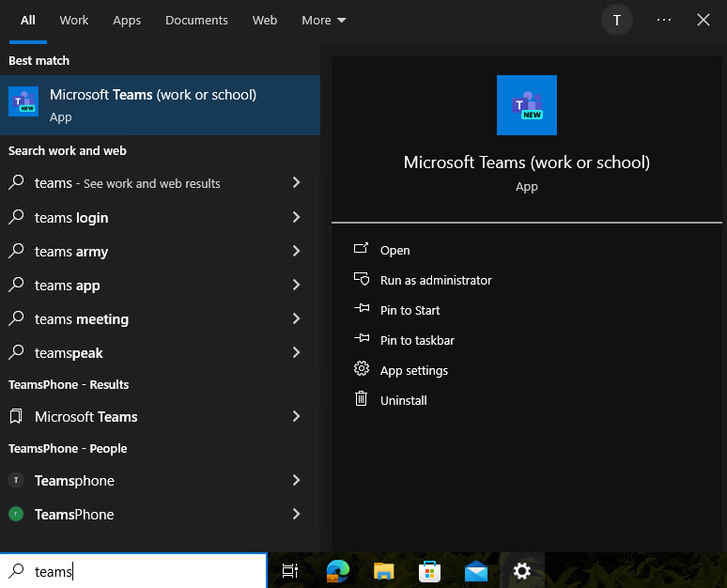Select Open for Microsoft Teams

tap(395, 251)
